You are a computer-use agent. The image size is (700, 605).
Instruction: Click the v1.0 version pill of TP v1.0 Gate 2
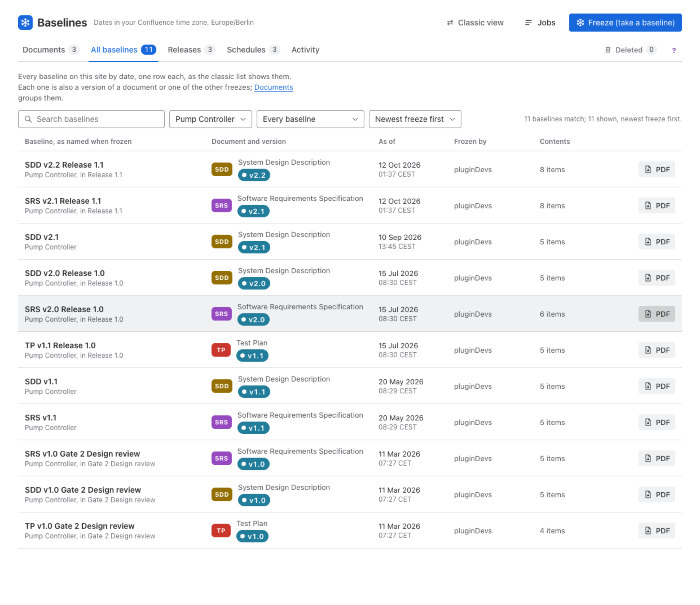point(252,536)
